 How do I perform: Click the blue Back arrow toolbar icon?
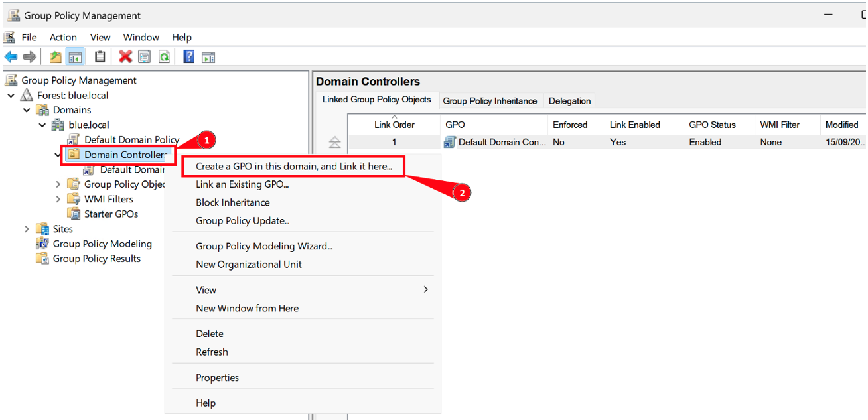[x=11, y=57]
